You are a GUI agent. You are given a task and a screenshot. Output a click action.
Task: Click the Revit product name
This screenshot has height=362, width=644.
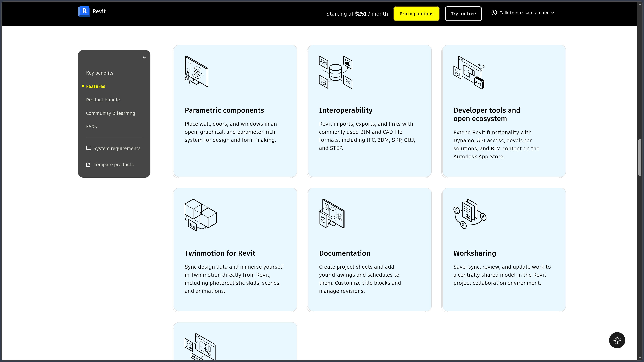pyautogui.click(x=99, y=12)
